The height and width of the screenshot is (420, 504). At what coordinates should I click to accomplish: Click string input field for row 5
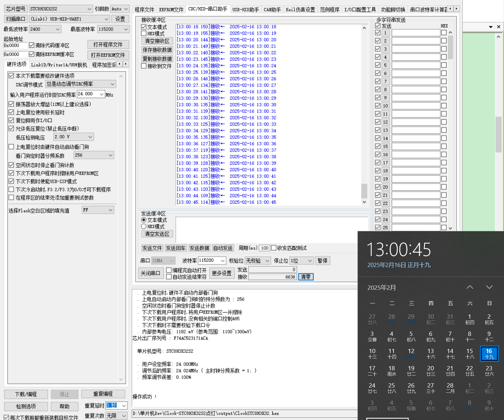pos(416,65)
